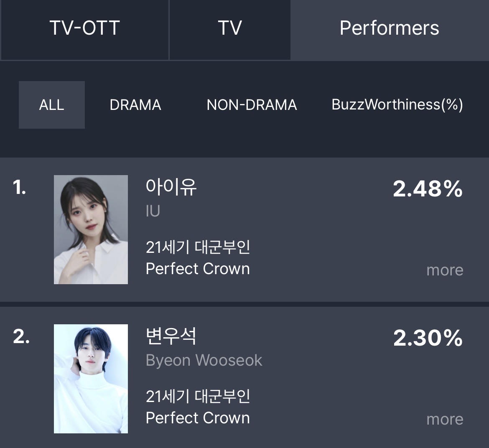
Task: Open Perfect Crown title under Byeon Wooseok
Action: tap(198, 418)
